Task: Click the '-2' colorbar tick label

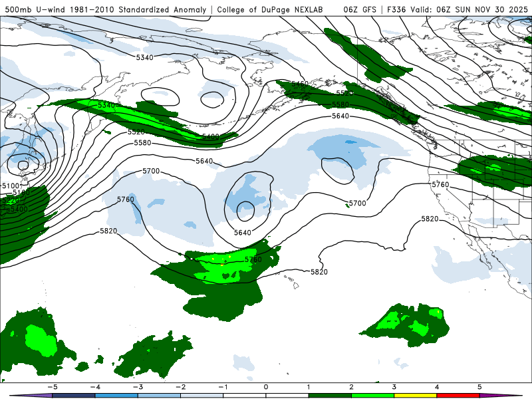Action: coord(180,387)
